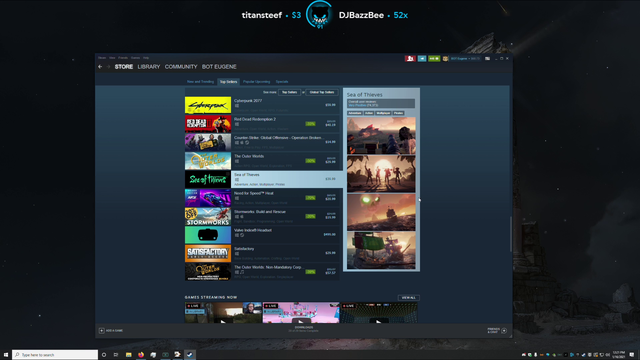This screenshot has height=360, width=640.
Task: Open Sea of Thieves logo thumbnail
Action: pyautogui.click(x=208, y=179)
